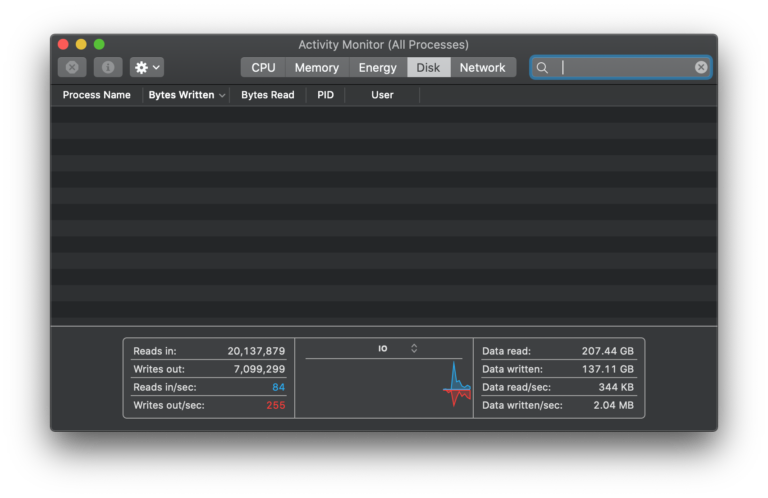Clear the search field with X icon
Image resolution: width=768 pixels, height=498 pixels.
[701, 67]
